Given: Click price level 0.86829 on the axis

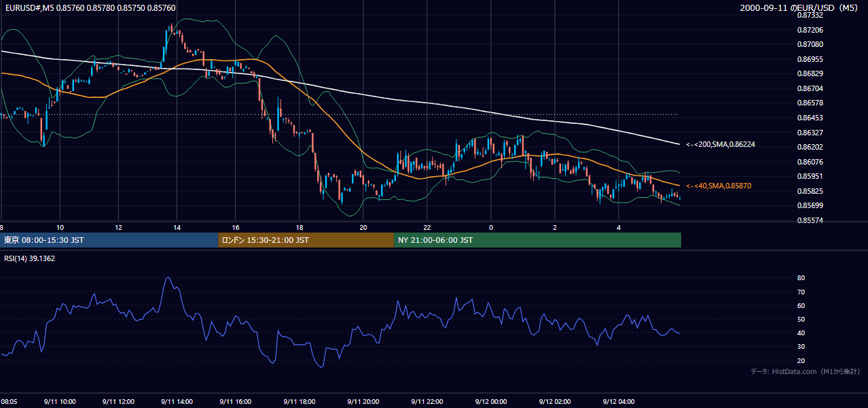Looking at the screenshot, I should click(x=810, y=73).
